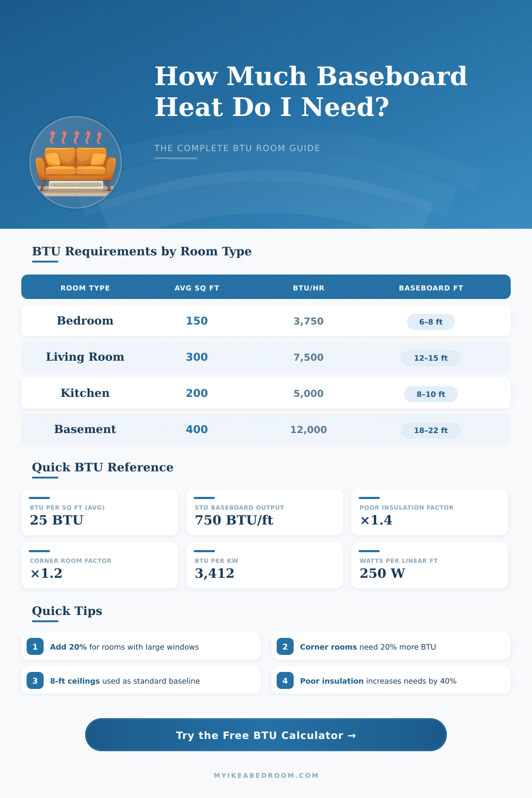532x798 pixels.
Task: Select the 750 BTU/ft reference card
Action: point(264,512)
